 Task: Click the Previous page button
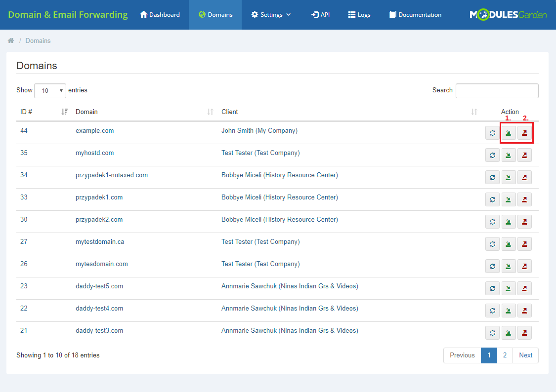[462, 355]
